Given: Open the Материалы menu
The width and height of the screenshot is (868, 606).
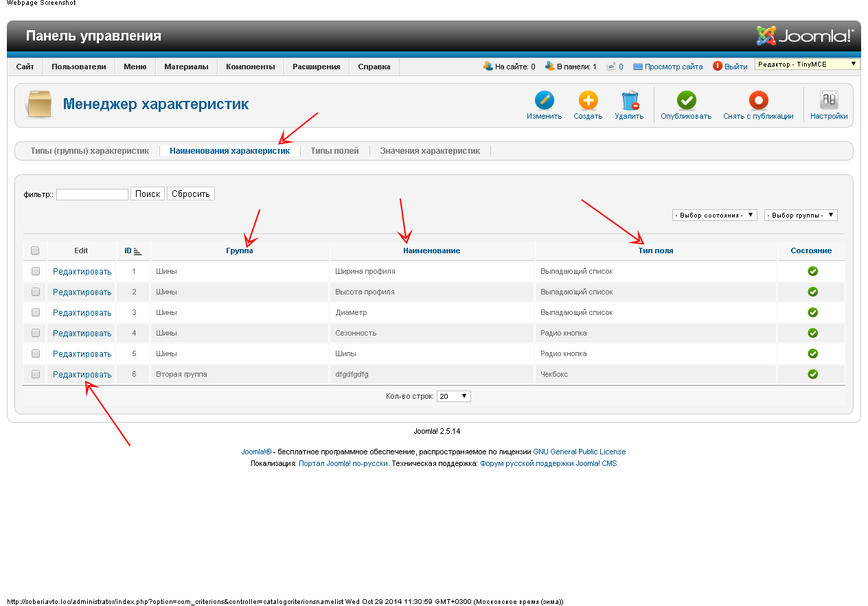Looking at the screenshot, I should coord(186,67).
